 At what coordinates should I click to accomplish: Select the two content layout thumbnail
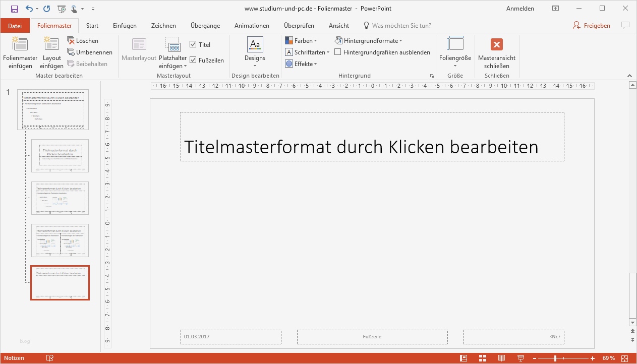[60, 240]
